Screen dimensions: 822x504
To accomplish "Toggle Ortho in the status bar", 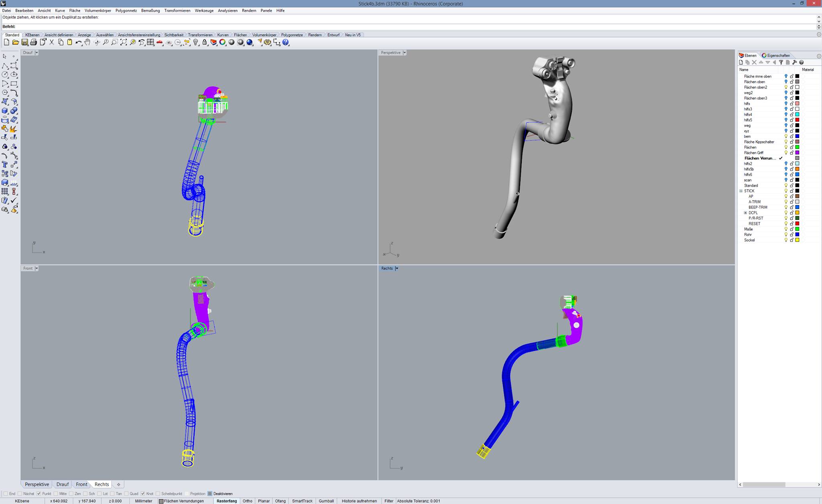I will pos(247,501).
